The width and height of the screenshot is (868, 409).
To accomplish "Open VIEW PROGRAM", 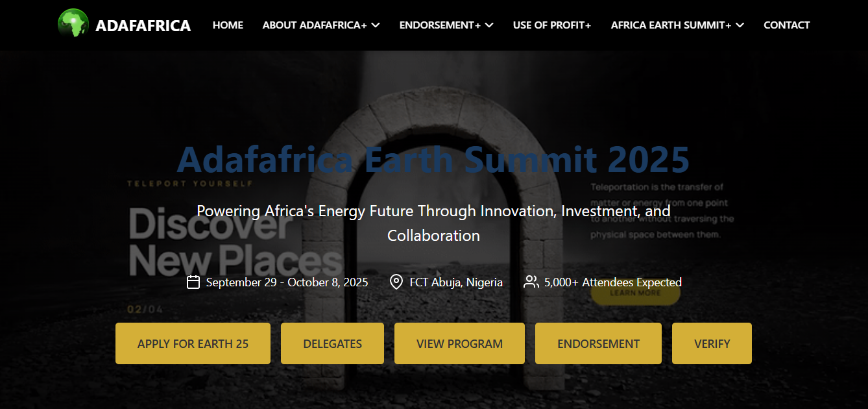I will pos(459,343).
